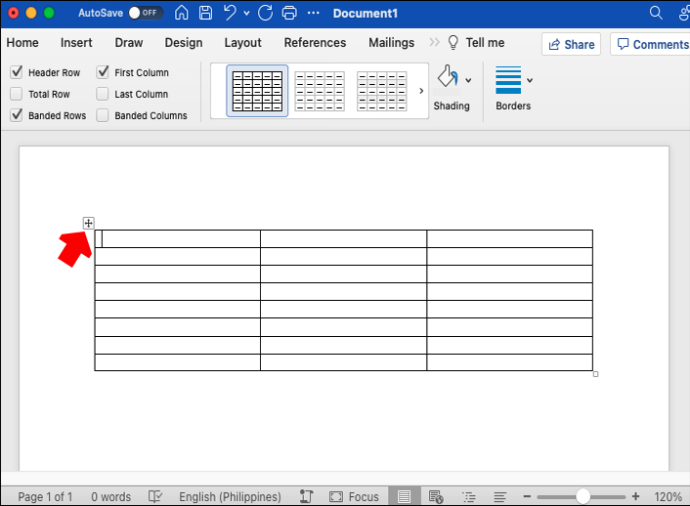Enable Last Column checkbox

(x=103, y=94)
